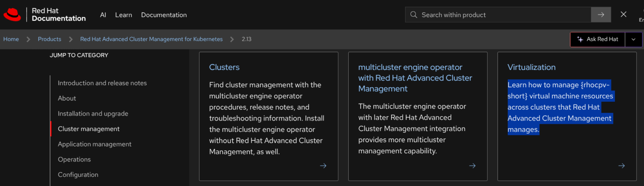The image size is (644, 186).
Task: Open the Clusters card arrow
Action: click(323, 166)
